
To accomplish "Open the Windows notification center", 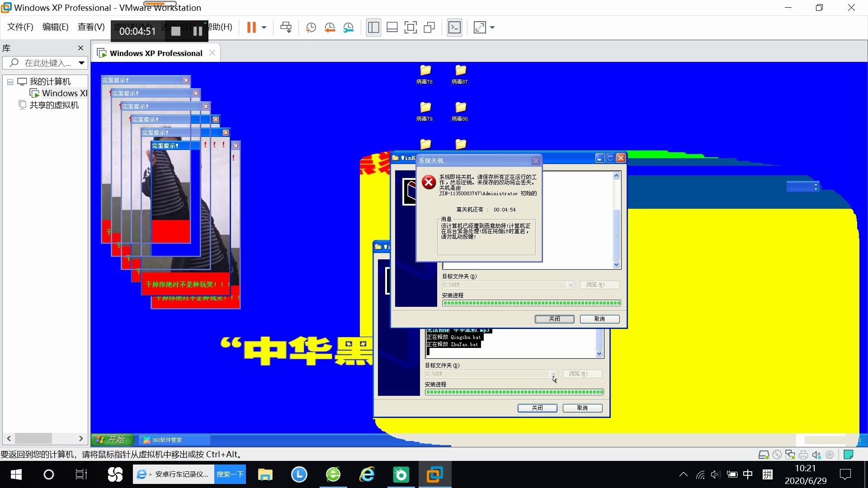I will pos(845,474).
